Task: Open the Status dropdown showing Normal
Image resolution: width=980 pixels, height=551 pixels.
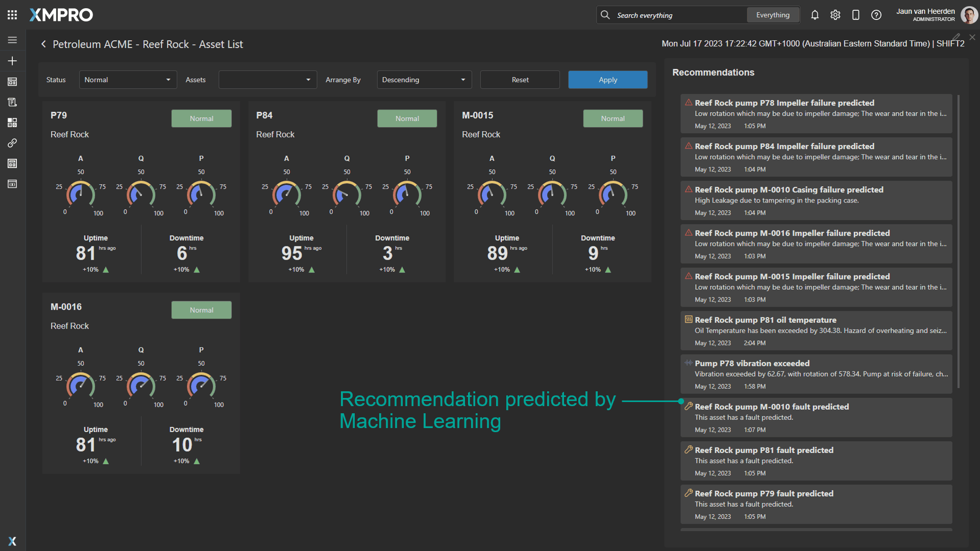Action: tap(128, 80)
